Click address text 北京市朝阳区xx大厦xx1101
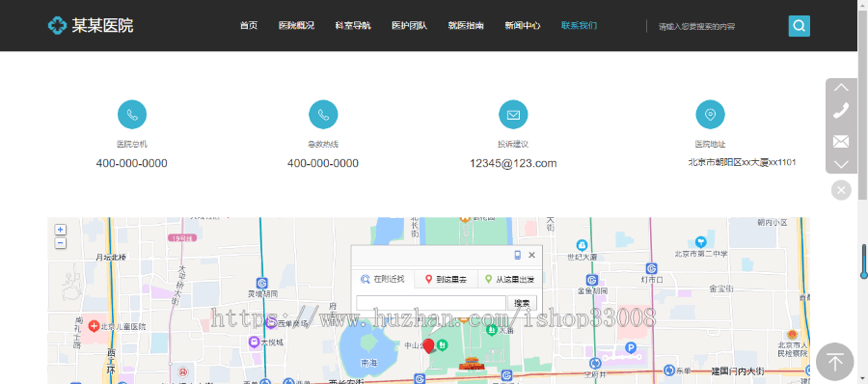This screenshot has height=384, width=868. pyautogui.click(x=742, y=162)
